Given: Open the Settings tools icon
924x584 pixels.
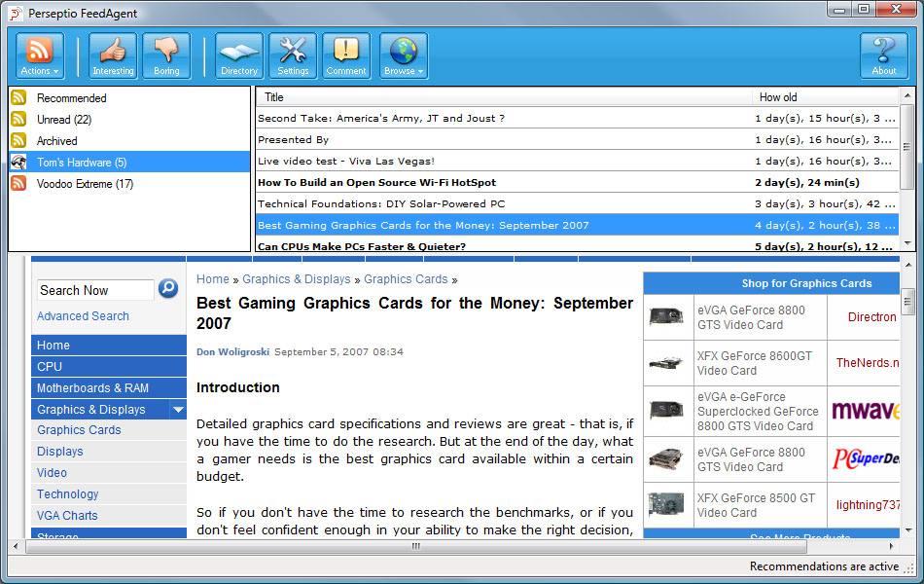Looking at the screenshot, I should coord(293,56).
